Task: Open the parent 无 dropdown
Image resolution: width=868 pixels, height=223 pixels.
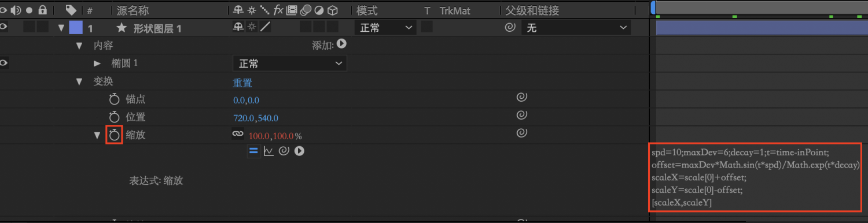Action: [576, 27]
